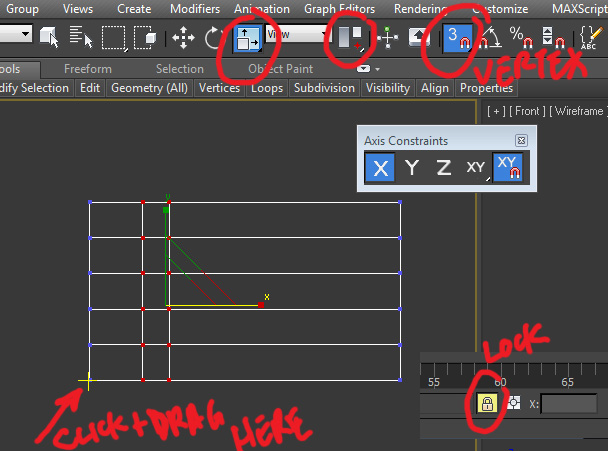Click the viewport [+] menu label
The width and height of the screenshot is (608, 451).
coord(496,111)
